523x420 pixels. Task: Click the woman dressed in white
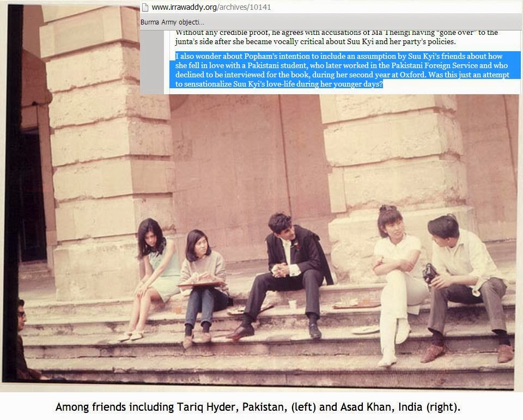[x=399, y=284]
